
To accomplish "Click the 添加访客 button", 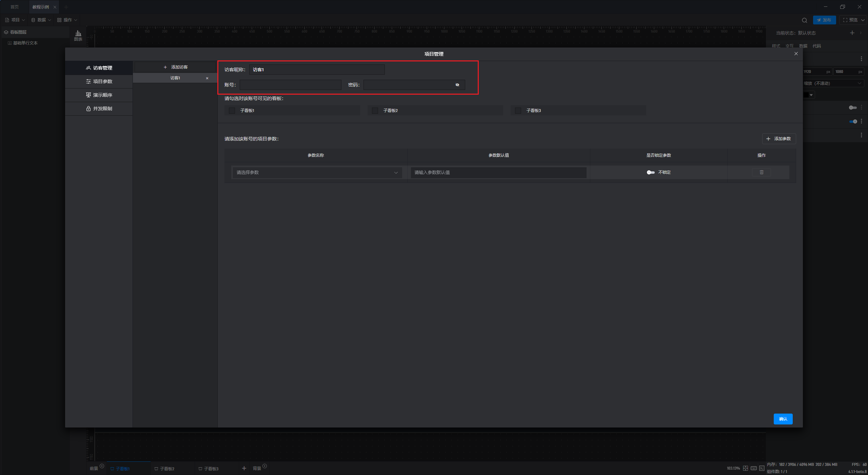I will [x=175, y=67].
